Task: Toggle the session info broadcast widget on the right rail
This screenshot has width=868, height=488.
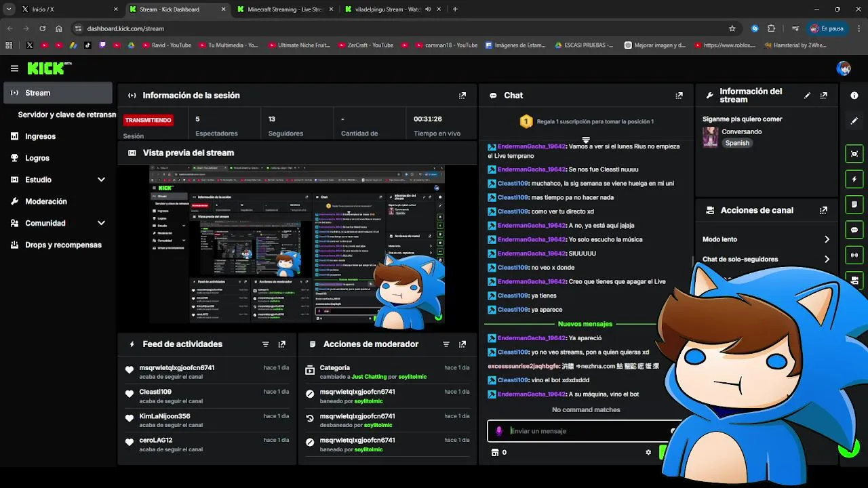Action: pyautogui.click(x=854, y=255)
